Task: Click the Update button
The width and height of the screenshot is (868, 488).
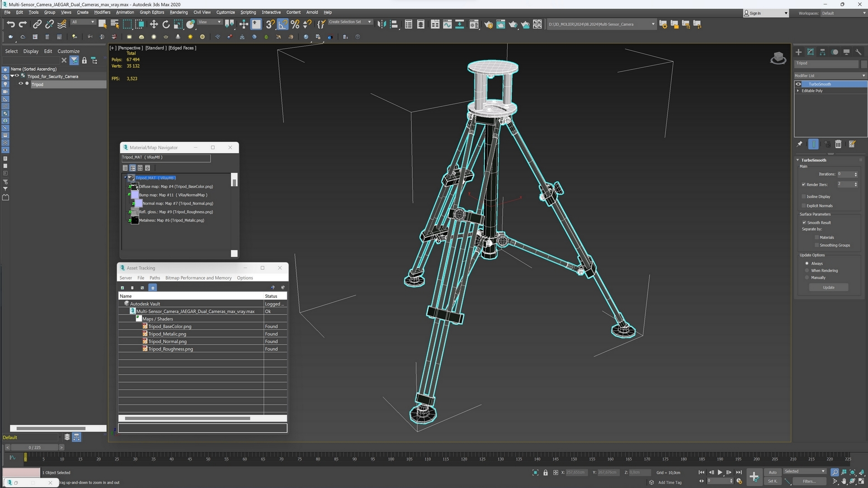Action: click(x=829, y=287)
